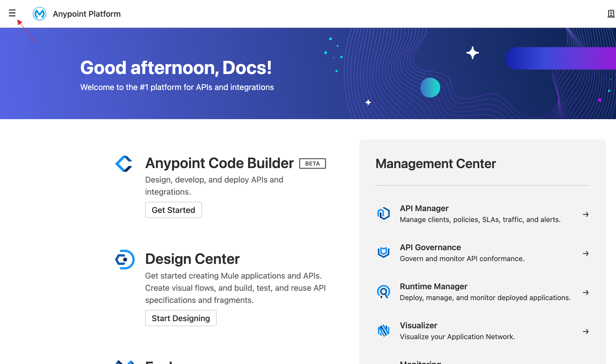The image size is (616, 364).
Task: Click the API Governance shield icon
Action: (x=383, y=252)
